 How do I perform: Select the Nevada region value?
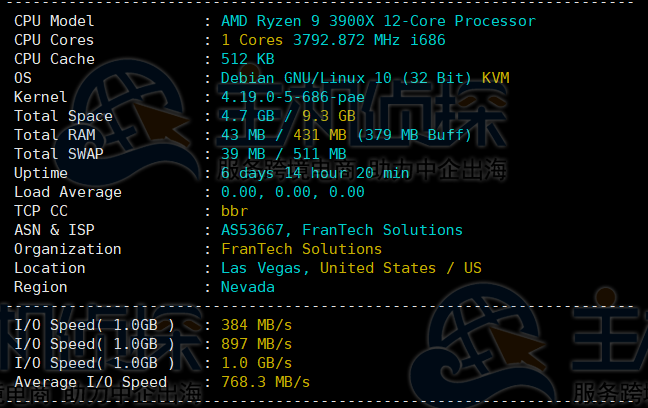click(x=247, y=287)
